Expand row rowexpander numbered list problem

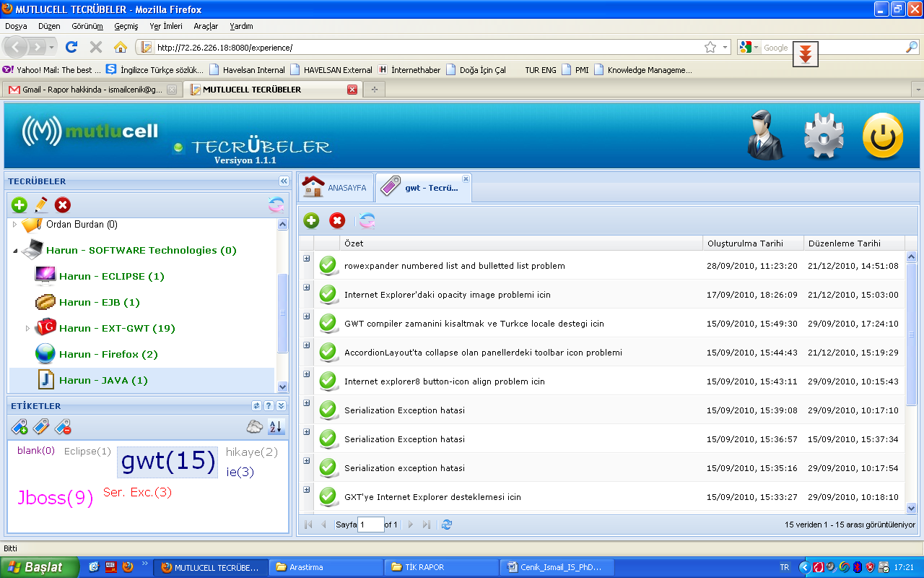(306, 259)
